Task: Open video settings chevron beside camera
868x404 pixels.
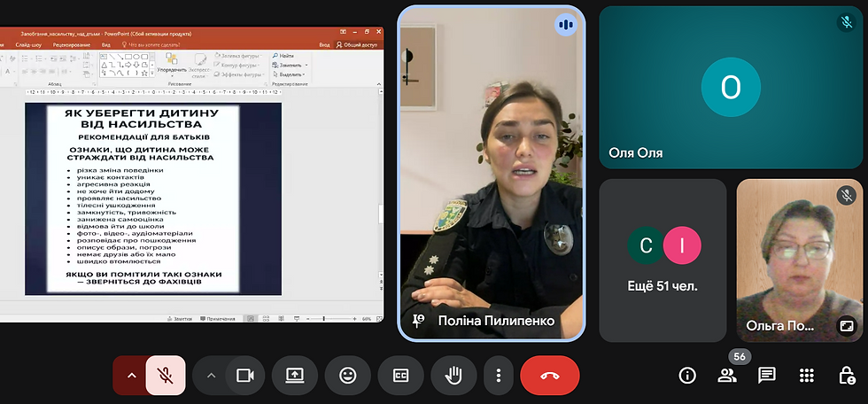Action: 211,376
